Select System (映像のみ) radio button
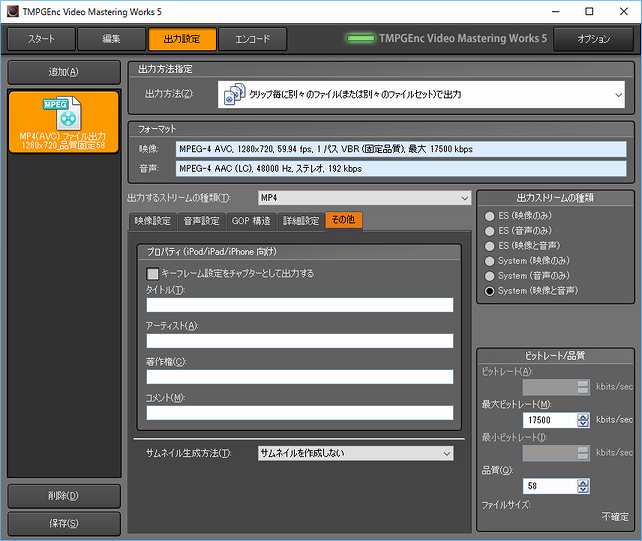The image size is (642, 541). point(489,261)
